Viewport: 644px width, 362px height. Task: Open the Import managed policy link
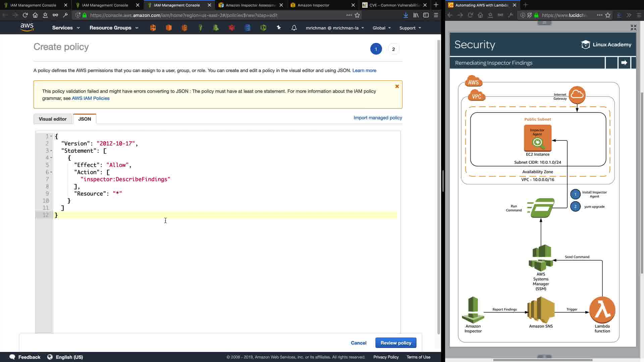pos(377,118)
